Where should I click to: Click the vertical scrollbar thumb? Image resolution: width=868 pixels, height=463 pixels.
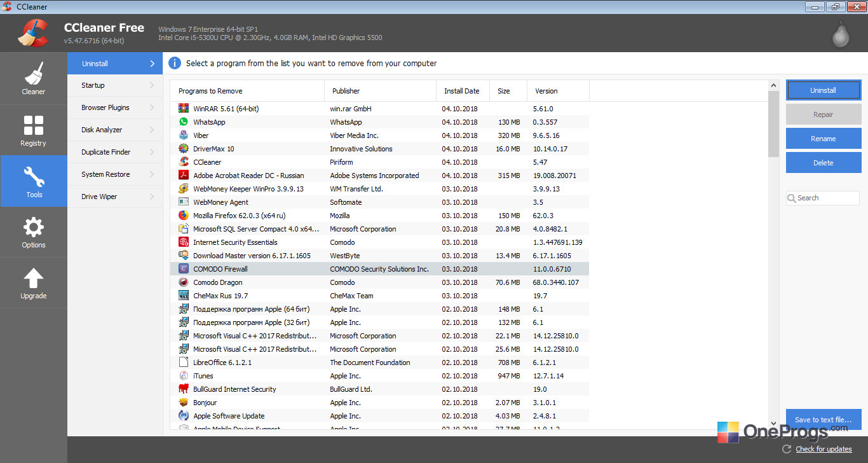pos(773,124)
